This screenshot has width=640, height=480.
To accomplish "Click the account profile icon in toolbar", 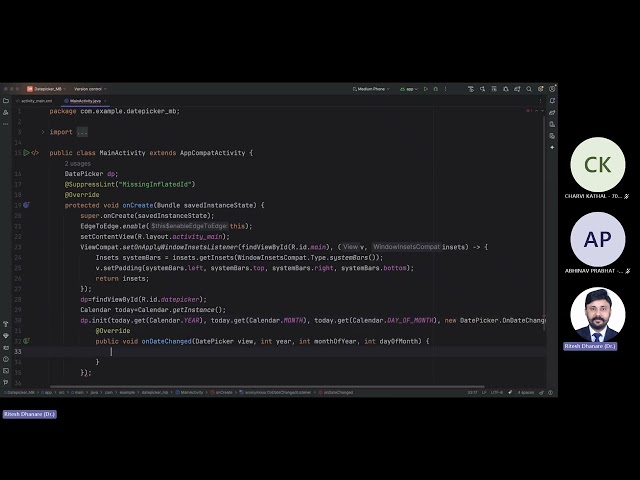I will (552, 89).
